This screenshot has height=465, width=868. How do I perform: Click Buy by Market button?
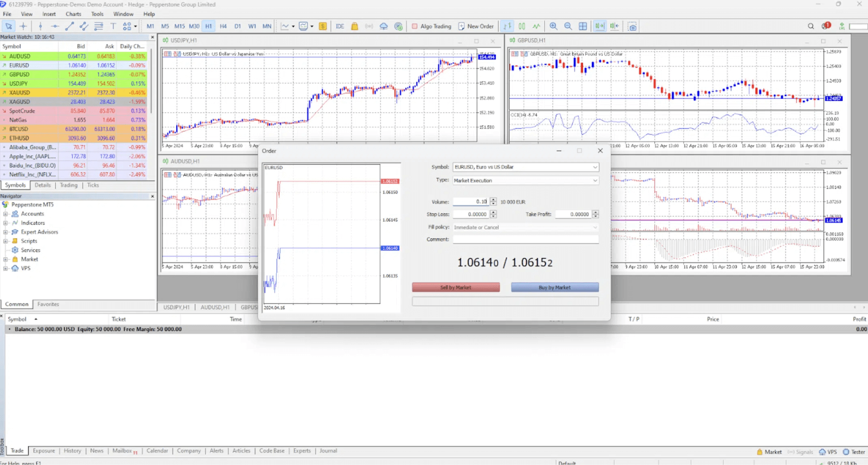pos(555,287)
